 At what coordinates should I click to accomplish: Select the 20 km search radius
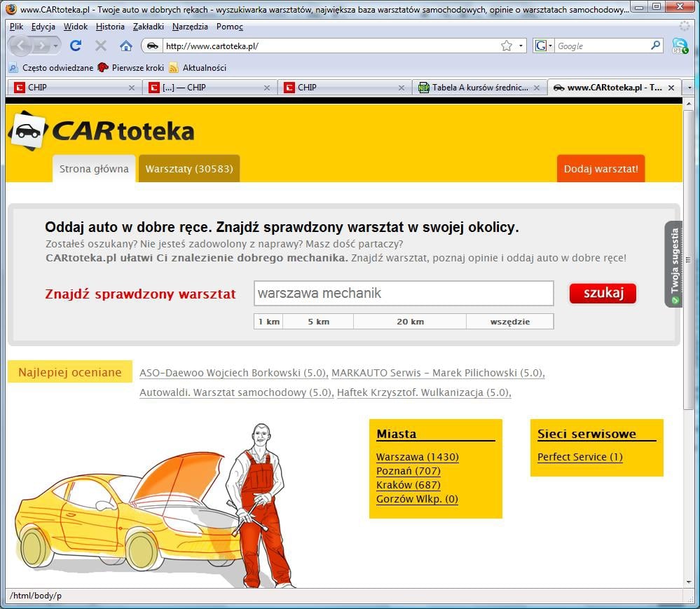pyautogui.click(x=410, y=321)
